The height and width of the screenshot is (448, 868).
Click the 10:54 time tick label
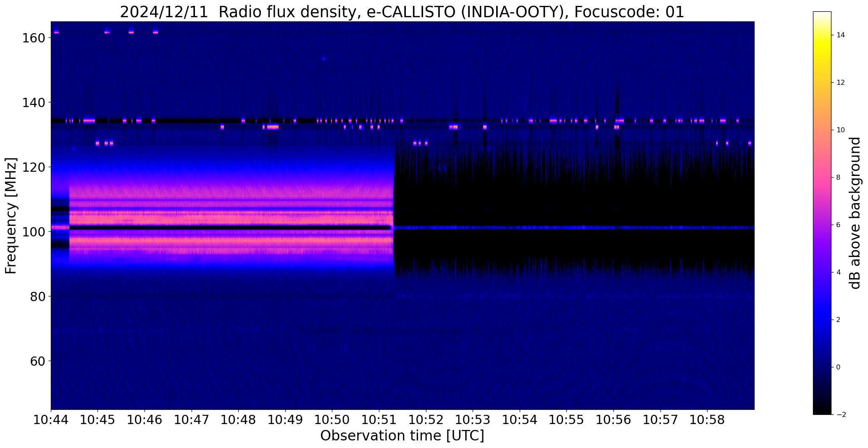[520, 420]
